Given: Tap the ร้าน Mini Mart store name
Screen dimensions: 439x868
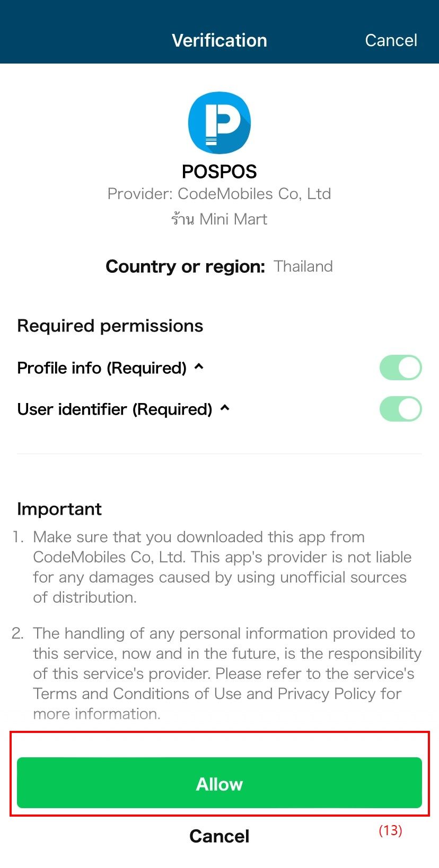Looking at the screenshot, I should (219, 219).
